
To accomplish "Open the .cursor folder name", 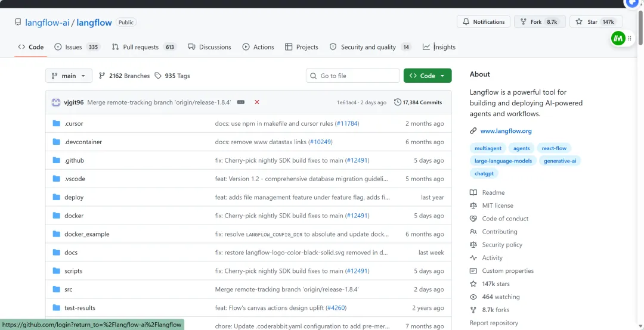I will pos(73,123).
